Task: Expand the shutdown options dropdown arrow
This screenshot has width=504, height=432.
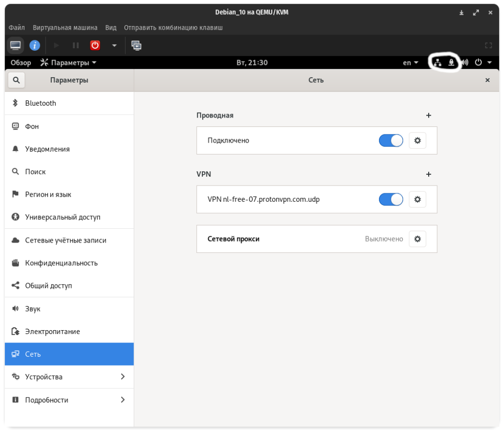Action: [114, 45]
